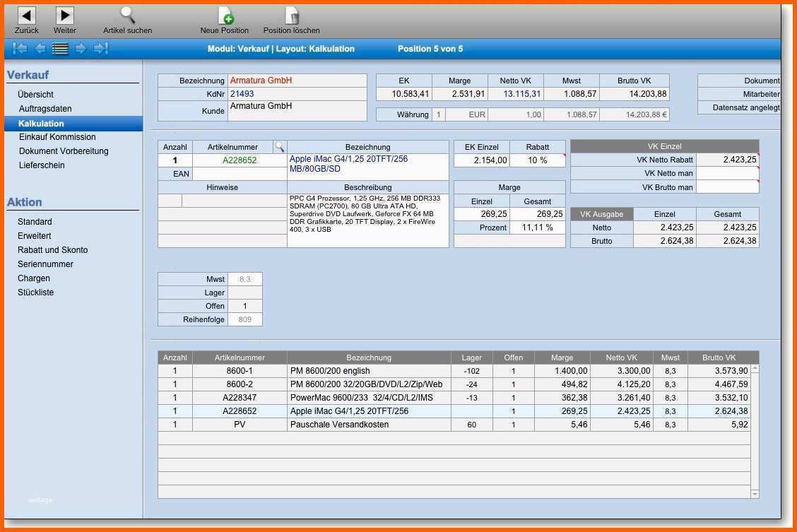The width and height of the screenshot is (797, 532).
Task: Select table row Apple iMac G4/1,25 20TFT/256
Action: point(454,411)
